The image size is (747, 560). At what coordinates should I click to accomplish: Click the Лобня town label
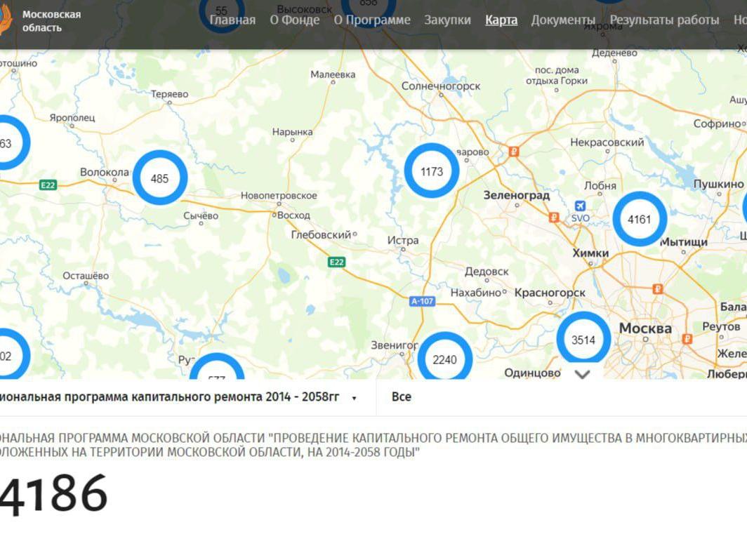(x=600, y=186)
